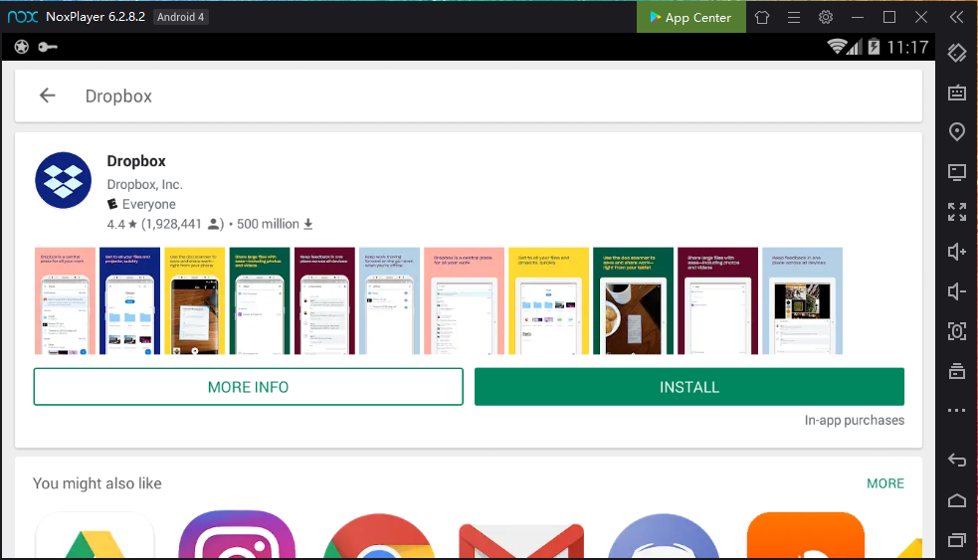
Task: Tap the Android home button in sidebar
Action: (x=957, y=500)
